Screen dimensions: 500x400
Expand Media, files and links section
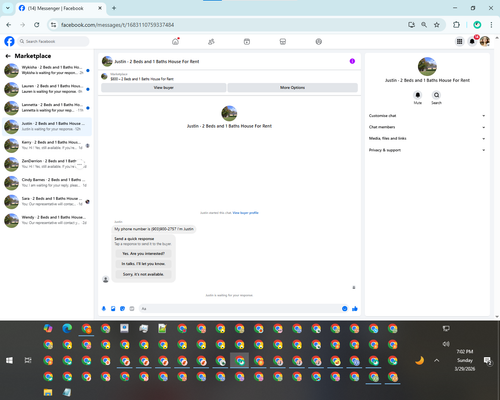[427, 138]
